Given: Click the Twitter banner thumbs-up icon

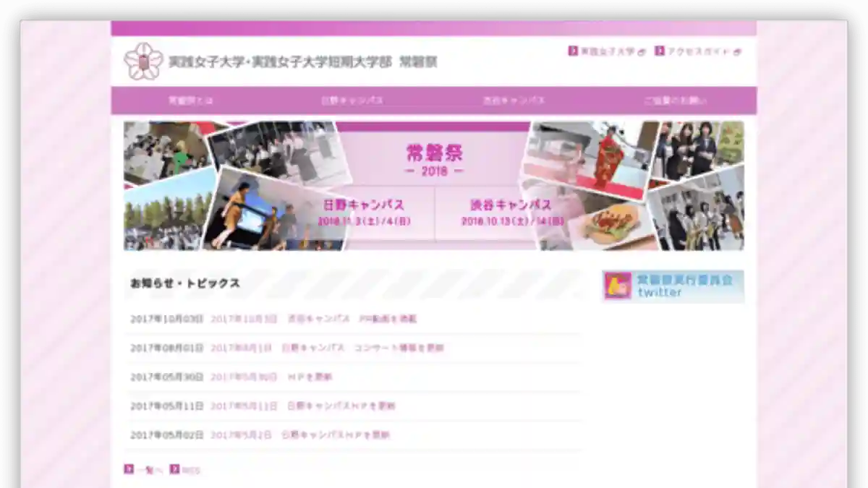Looking at the screenshot, I should point(618,286).
